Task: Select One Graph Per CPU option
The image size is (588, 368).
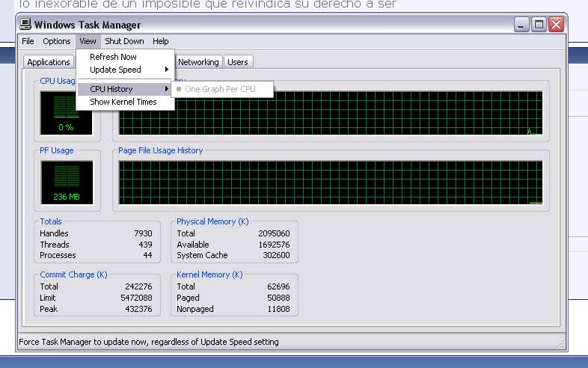Action: (x=222, y=89)
